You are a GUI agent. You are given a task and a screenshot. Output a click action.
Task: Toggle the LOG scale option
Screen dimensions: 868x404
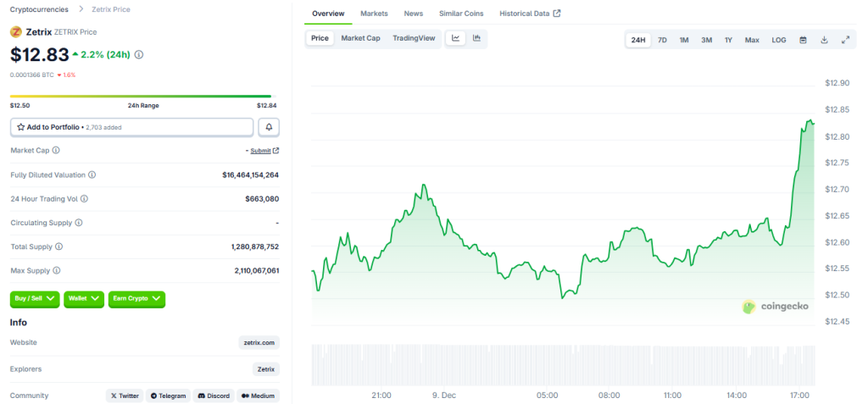tap(778, 40)
